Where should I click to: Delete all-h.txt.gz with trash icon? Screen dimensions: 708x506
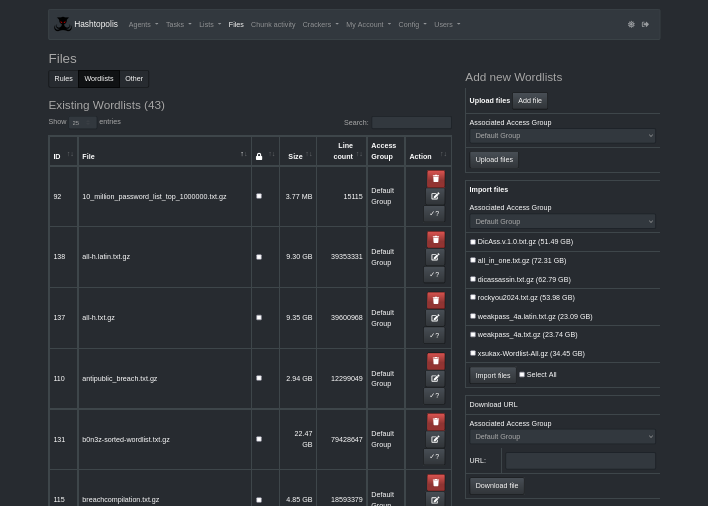click(x=436, y=300)
